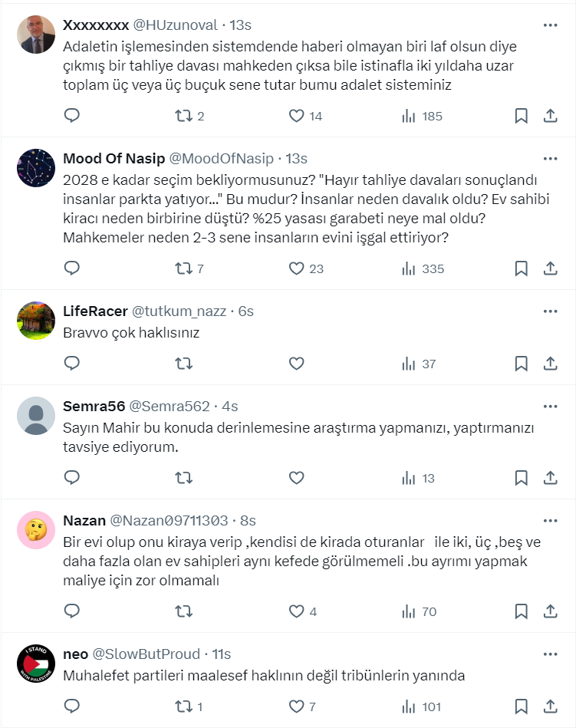Reply to Semra56's tweet
This screenshot has width=576, height=728.
[x=71, y=478]
